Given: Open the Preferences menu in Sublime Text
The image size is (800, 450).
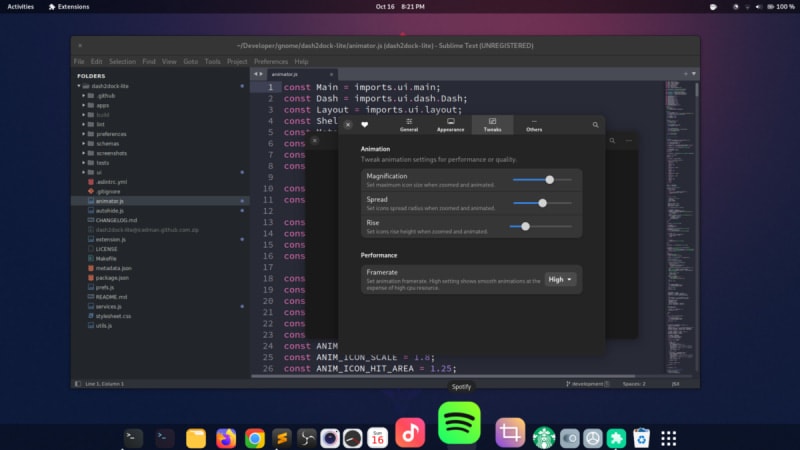Looking at the screenshot, I should click(270, 61).
